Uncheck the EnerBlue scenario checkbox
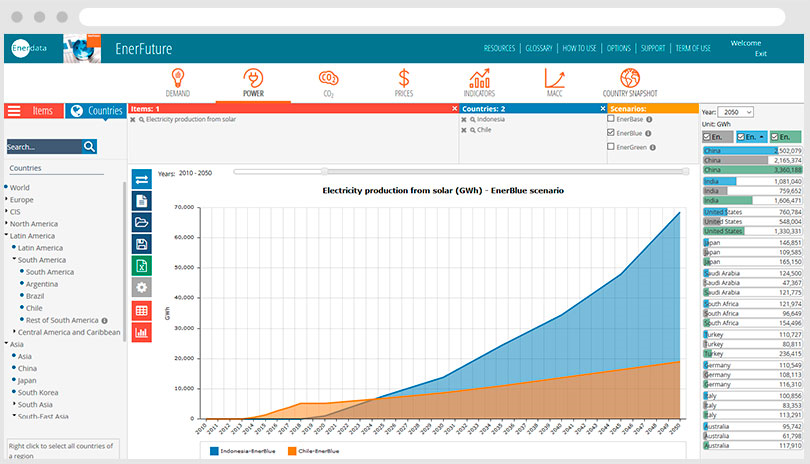The height and width of the screenshot is (464, 810). (x=611, y=133)
